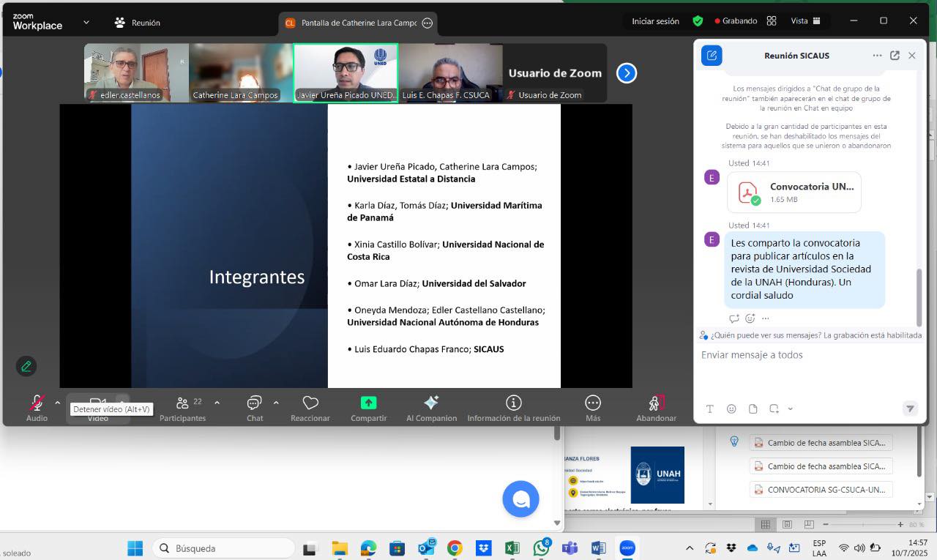Click the file attachment icon in chat
Image resolution: width=937 pixels, height=560 pixels.
coord(753,409)
